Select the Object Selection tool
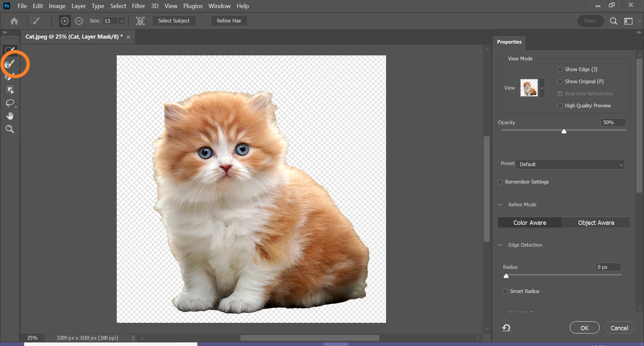This screenshot has height=346, width=644. click(10, 90)
